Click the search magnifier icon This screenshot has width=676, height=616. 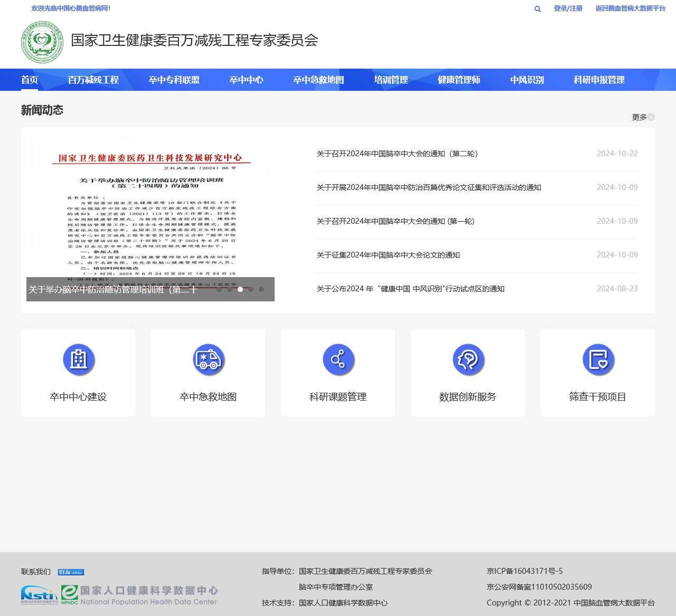pos(537,9)
